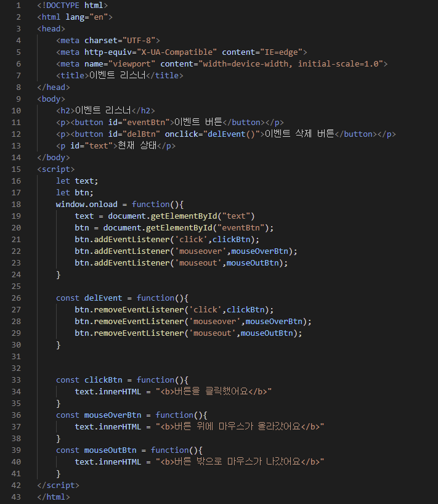Click mouseOverBtn constant name on line 36
The image size is (438, 504).
pyautogui.click(x=113, y=415)
